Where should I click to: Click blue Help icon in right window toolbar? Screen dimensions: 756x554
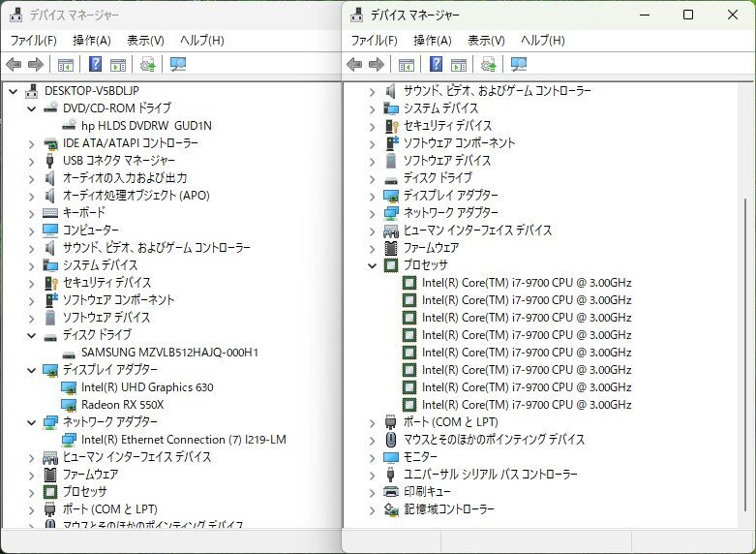tap(436, 64)
